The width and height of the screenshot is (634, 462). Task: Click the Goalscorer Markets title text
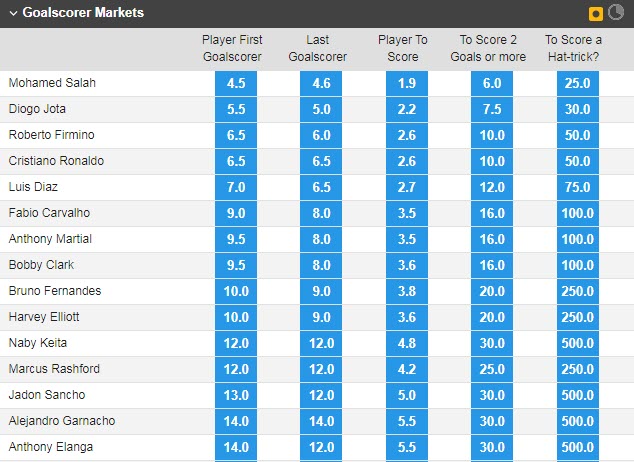83,14
